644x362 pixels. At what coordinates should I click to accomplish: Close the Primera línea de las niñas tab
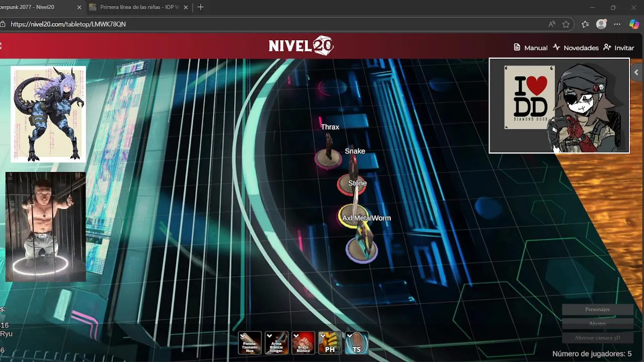[x=186, y=8]
